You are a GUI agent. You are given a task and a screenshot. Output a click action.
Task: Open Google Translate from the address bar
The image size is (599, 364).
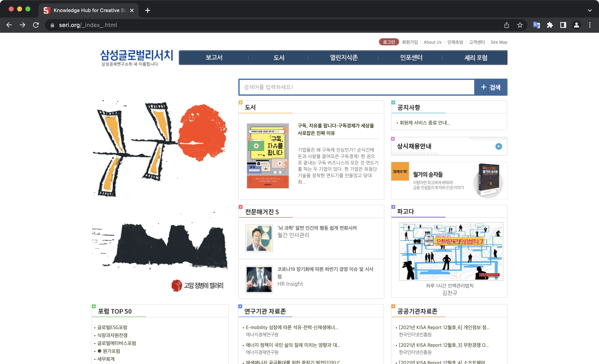(537, 25)
